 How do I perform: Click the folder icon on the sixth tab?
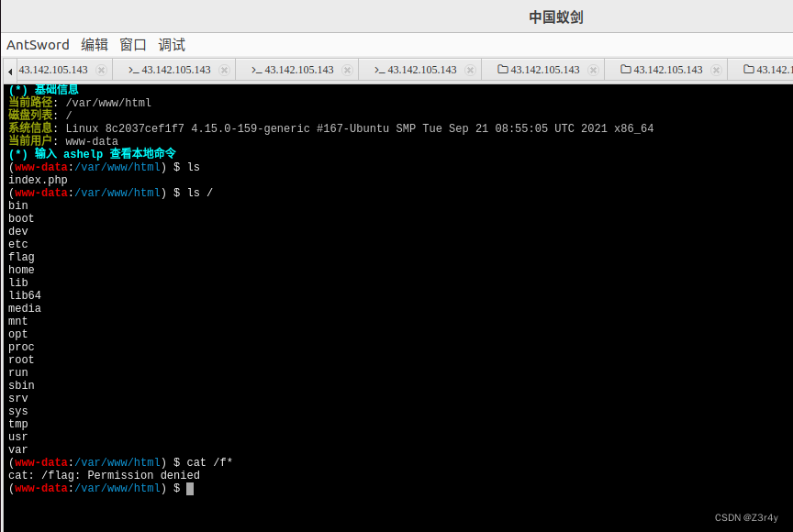point(626,69)
